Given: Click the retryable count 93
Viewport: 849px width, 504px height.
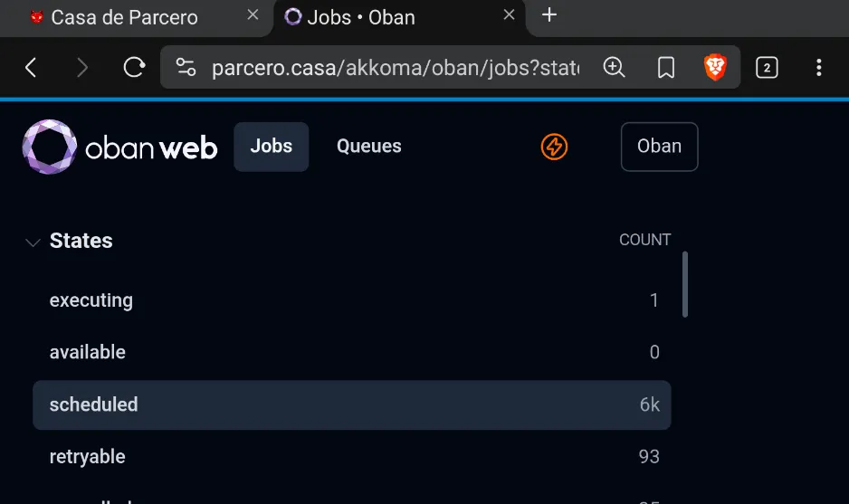Looking at the screenshot, I should [x=649, y=457].
